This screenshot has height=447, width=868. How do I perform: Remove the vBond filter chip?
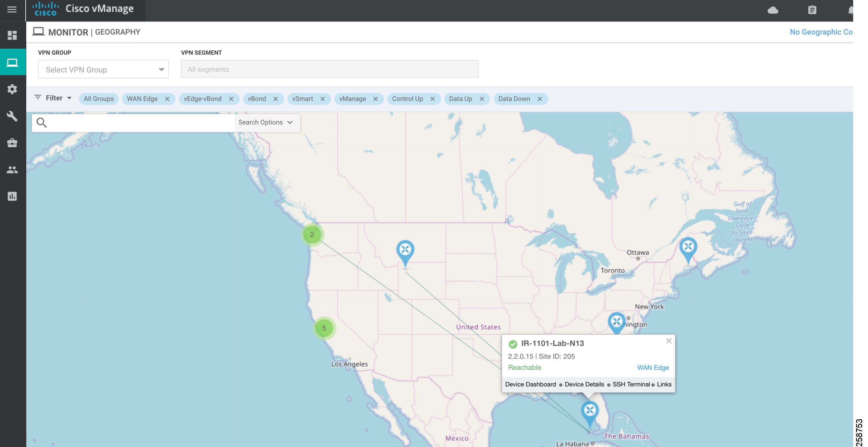pos(276,99)
